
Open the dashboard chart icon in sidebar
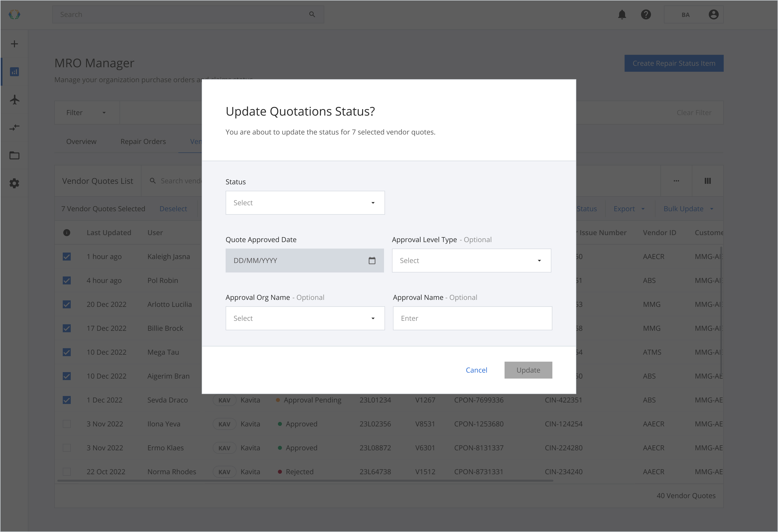[14, 72]
